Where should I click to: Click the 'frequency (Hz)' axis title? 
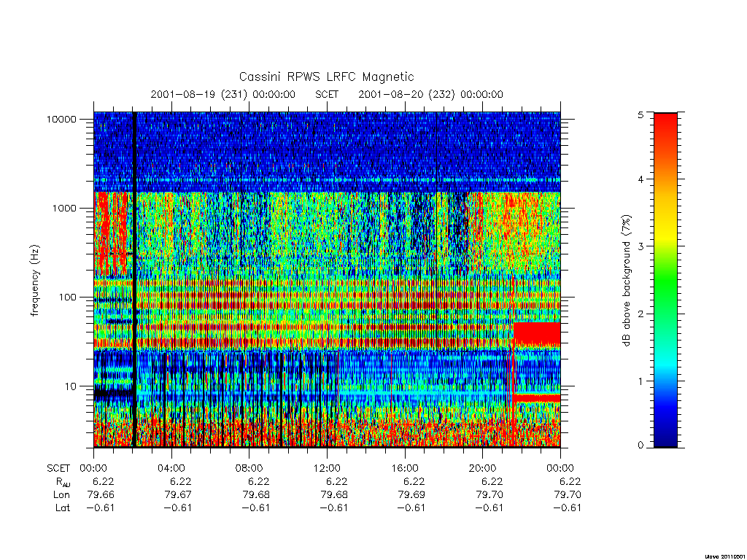click(35, 281)
